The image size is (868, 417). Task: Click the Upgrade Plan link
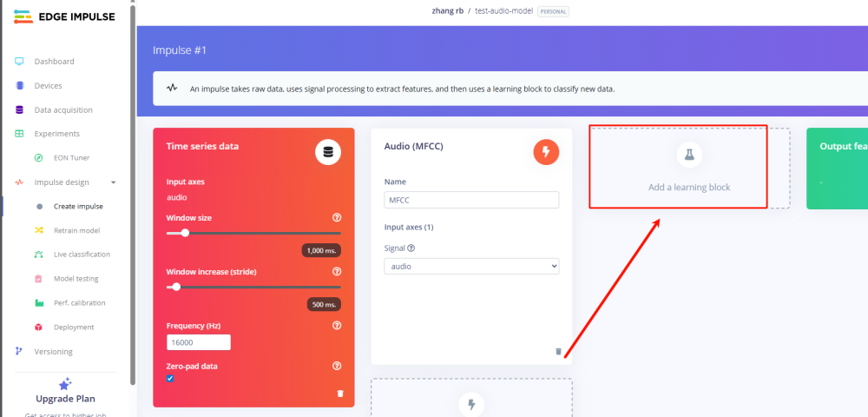click(x=65, y=399)
